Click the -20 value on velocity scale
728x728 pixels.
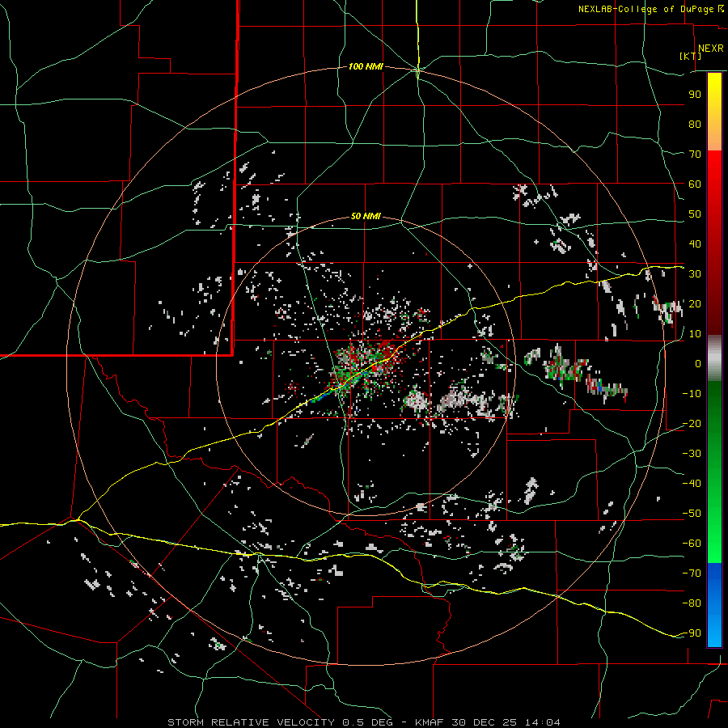(692, 424)
